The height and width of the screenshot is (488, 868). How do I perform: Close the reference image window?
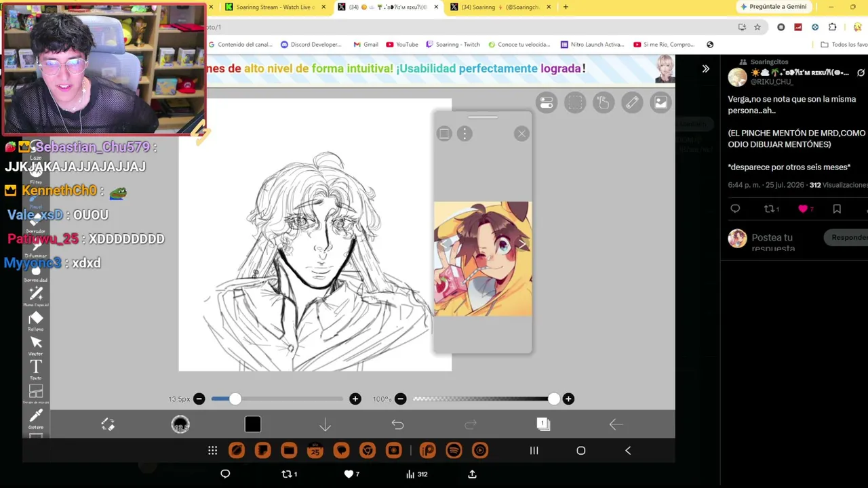521,134
